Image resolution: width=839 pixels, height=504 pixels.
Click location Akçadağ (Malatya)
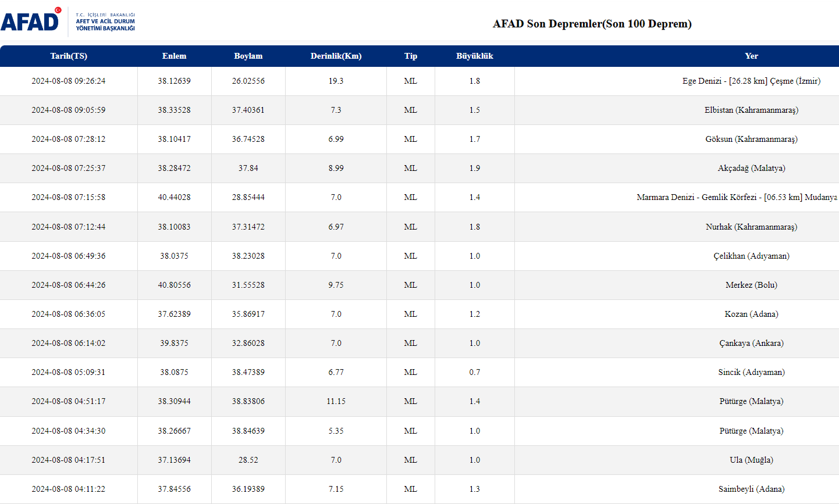coord(752,169)
